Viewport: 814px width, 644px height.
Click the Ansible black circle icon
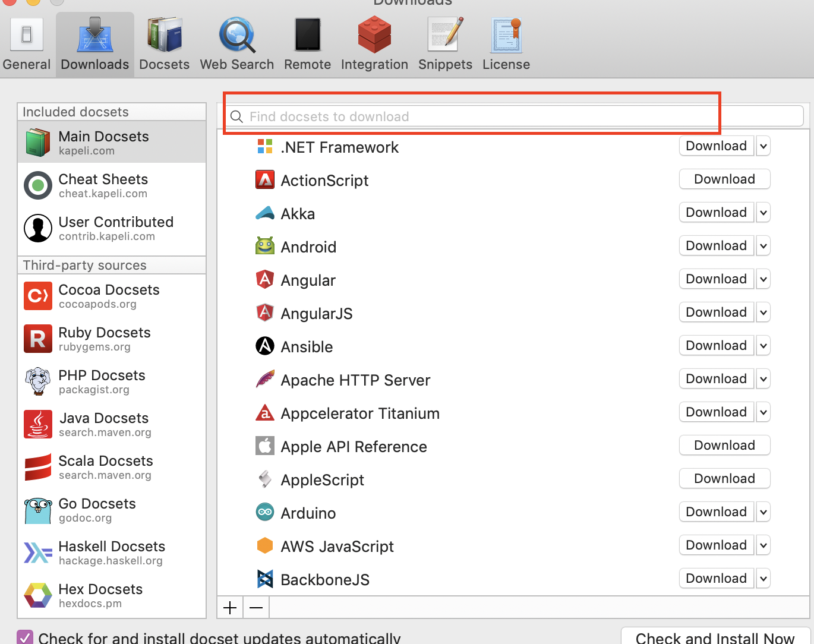coord(265,346)
